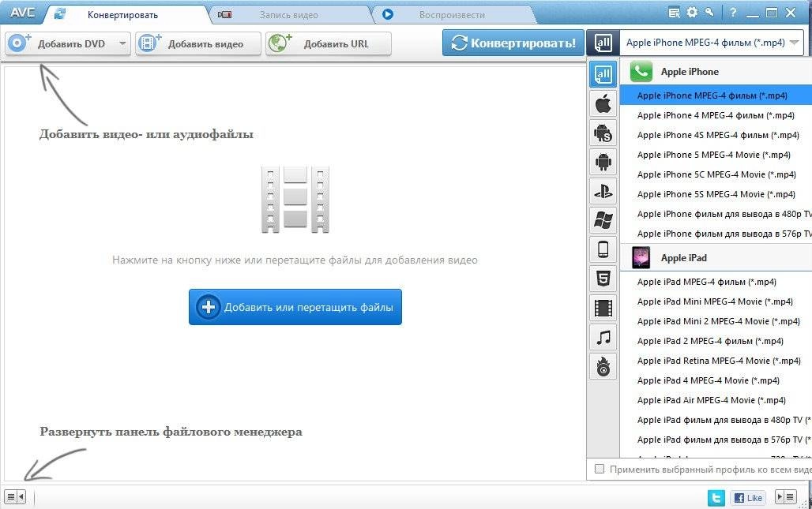Open the audio files music-note category
Screen dimensions: 812x509
pyautogui.click(x=603, y=338)
